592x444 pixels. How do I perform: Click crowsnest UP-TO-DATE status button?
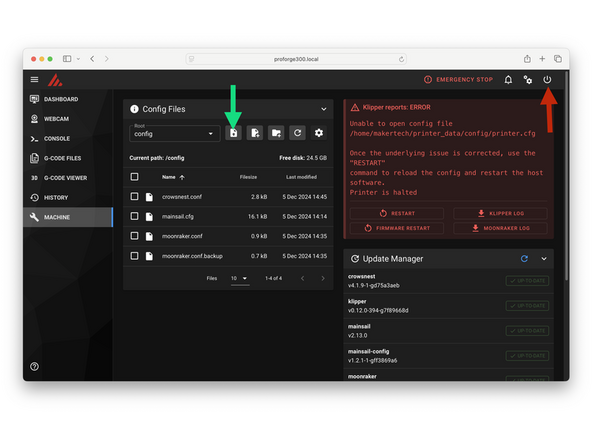point(527,281)
